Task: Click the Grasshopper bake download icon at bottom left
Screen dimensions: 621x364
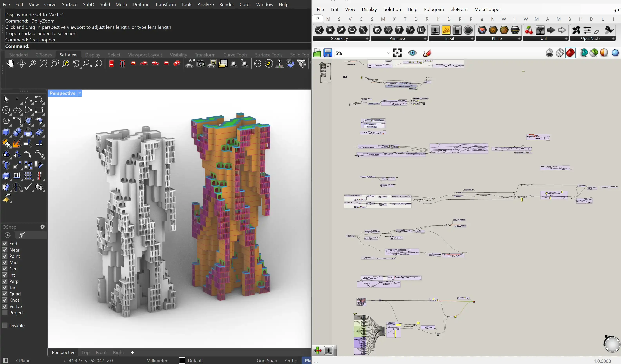Action: pyautogui.click(x=329, y=350)
